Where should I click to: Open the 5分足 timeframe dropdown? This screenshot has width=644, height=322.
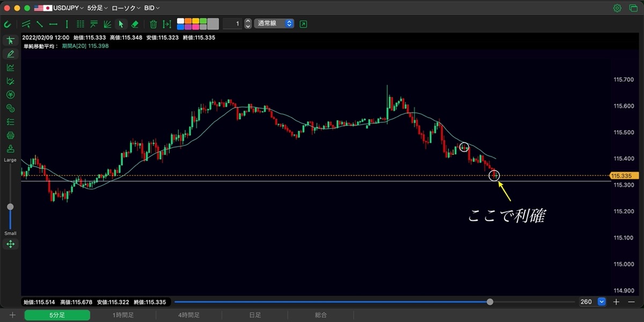tap(98, 8)
